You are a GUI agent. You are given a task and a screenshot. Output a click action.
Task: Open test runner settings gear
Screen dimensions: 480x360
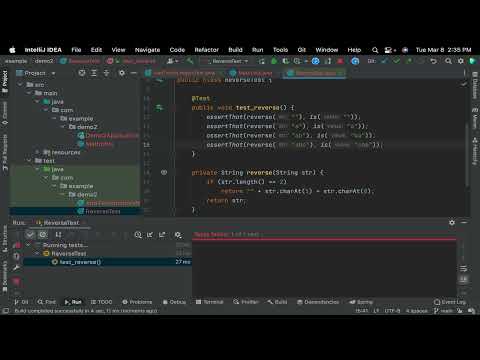(x=178, y=235)
